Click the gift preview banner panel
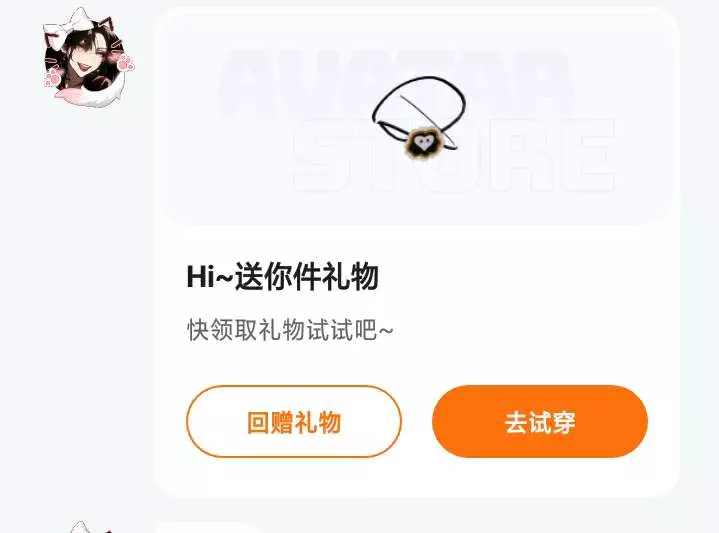 [417, 119]
